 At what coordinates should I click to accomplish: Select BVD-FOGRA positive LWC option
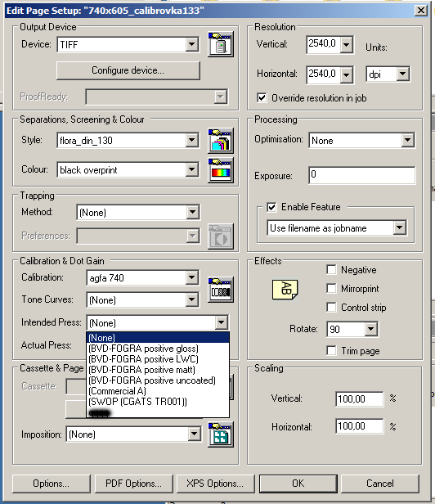pos(158,359)
